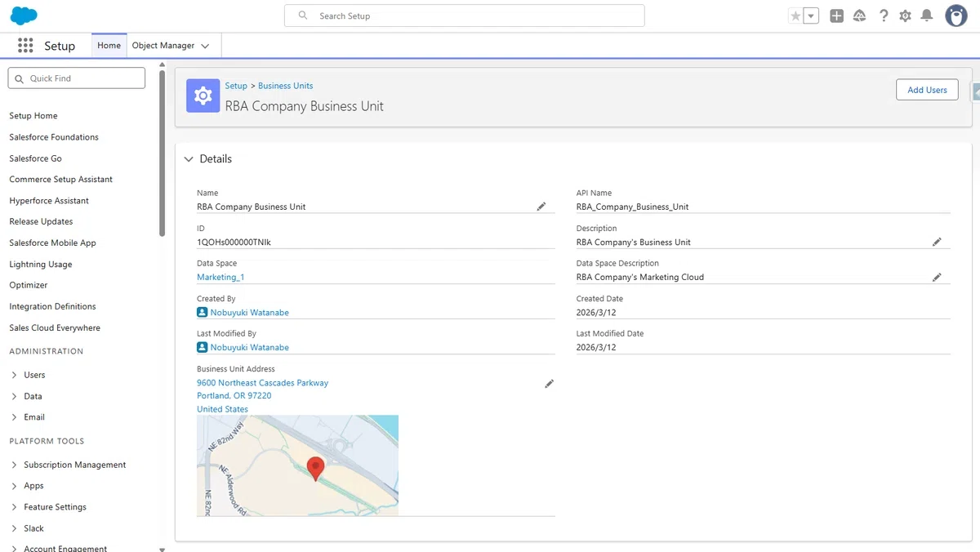Open Commerce Setup Assistant
This screenshot has width=980, height=552.
pos(61,180)
